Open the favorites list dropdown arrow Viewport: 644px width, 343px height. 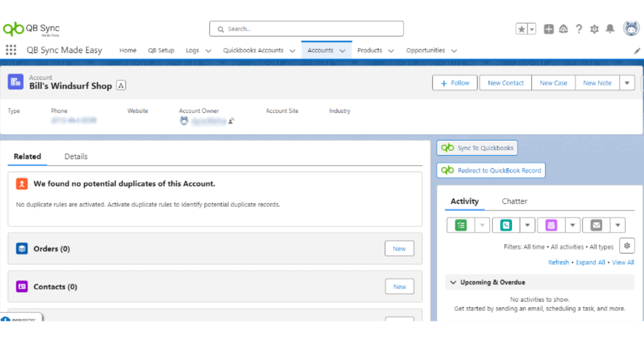(x=532, y=30)
